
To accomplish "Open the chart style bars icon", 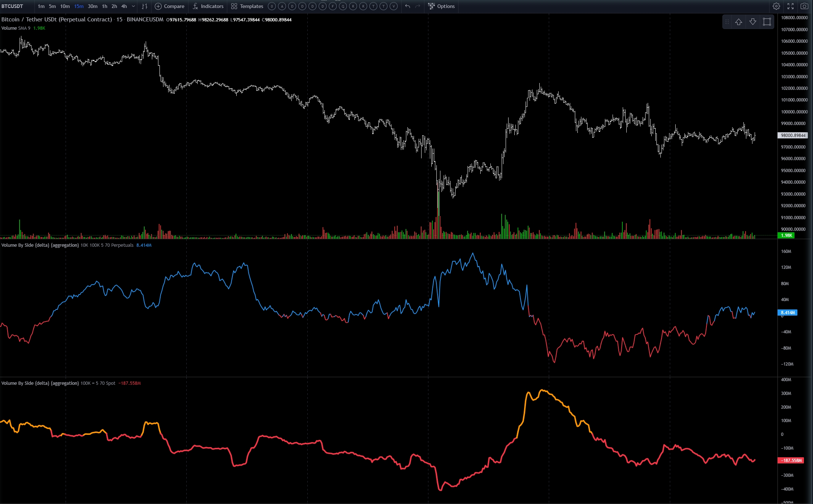I will click(x=145, y=6).
